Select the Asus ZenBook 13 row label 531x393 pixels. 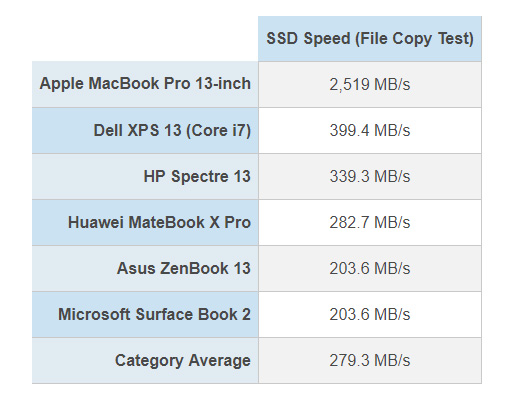pos(145,269)
